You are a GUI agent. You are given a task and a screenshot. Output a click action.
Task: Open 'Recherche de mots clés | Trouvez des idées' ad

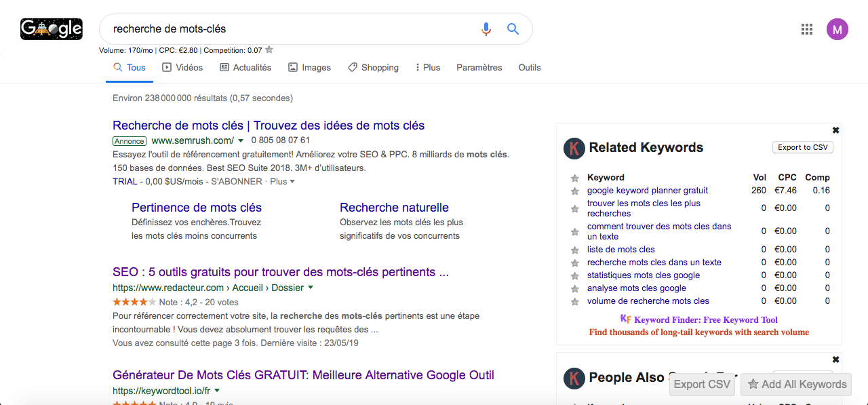click(269, 126)
